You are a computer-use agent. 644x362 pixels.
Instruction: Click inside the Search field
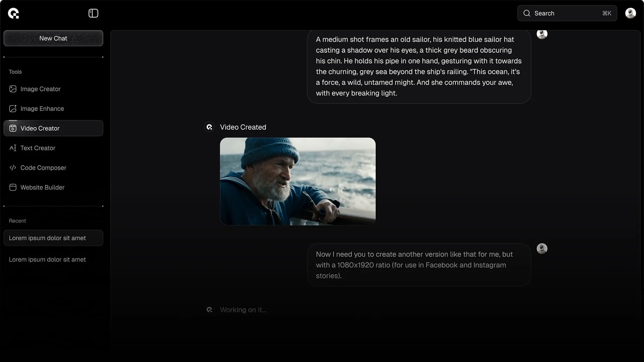click(563, 13)
